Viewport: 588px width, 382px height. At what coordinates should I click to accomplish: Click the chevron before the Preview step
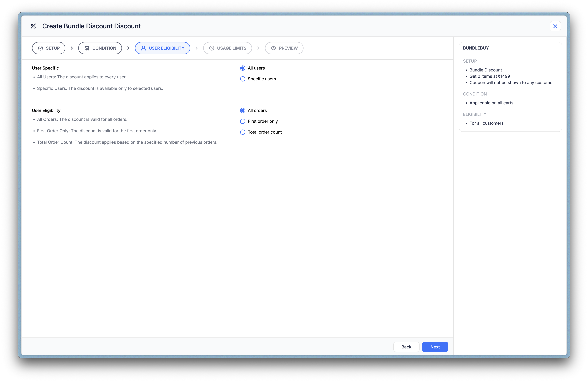click(x=259, y=48)
